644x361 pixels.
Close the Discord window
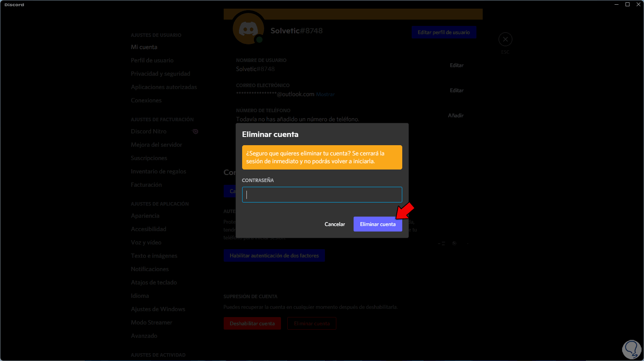(639, 4)
